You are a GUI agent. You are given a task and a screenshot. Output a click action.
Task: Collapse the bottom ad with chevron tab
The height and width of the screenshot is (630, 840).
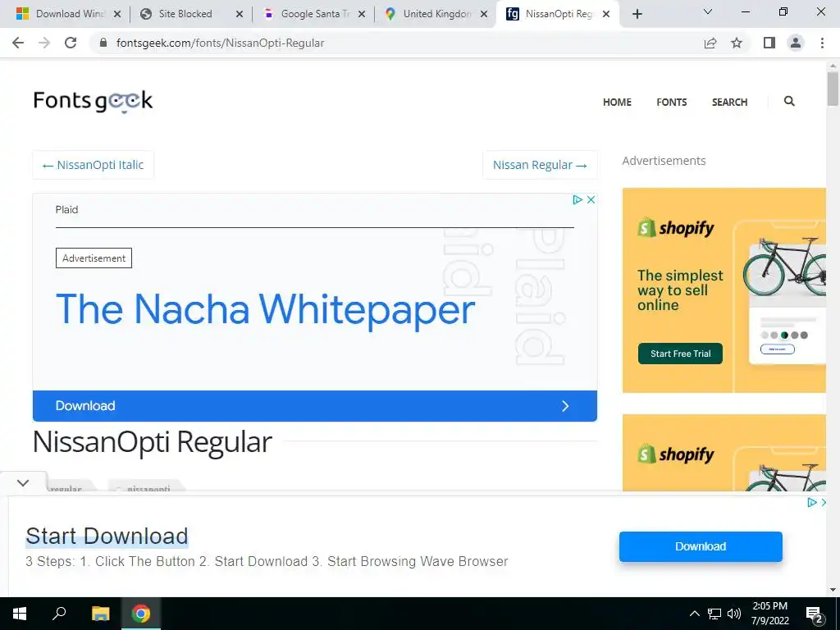(x=23, y=482)
